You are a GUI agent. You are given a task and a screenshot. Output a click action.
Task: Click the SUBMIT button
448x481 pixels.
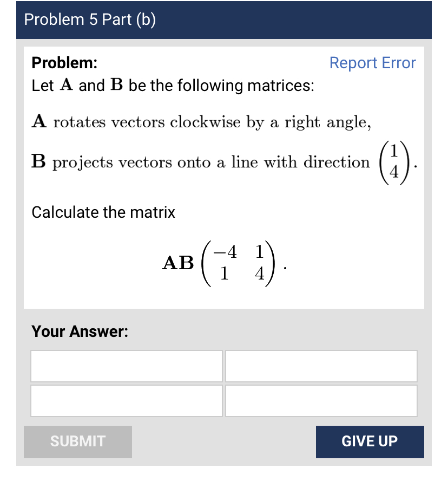[x=78, y=441]
